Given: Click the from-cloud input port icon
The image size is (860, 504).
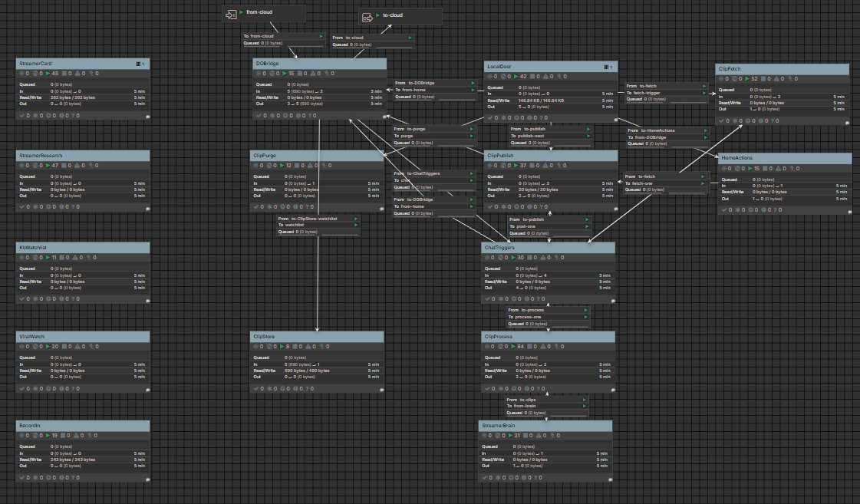Looking at the screenshot, I should point(231,15).
